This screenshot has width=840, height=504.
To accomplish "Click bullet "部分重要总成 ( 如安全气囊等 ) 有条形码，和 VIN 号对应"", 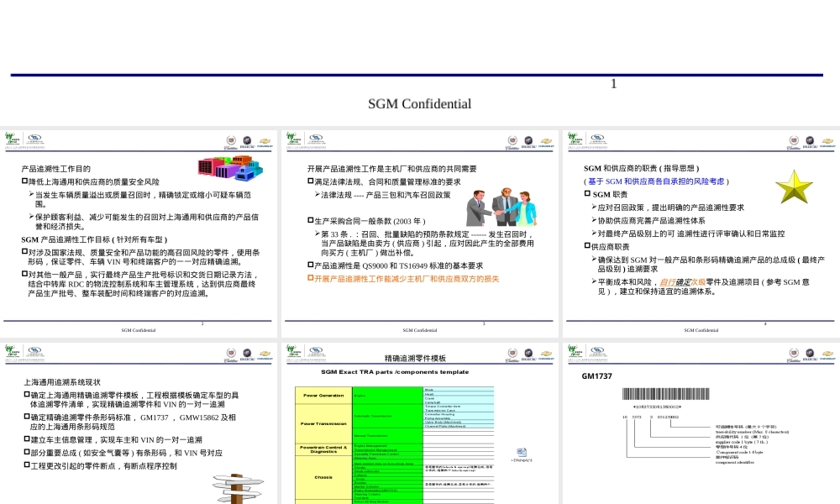I will [123, 453].
